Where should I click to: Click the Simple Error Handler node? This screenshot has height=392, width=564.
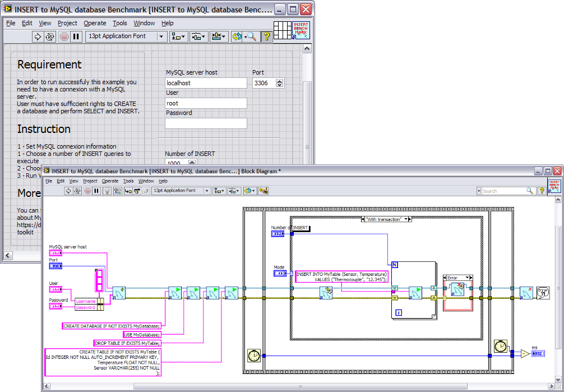[542, 293]
